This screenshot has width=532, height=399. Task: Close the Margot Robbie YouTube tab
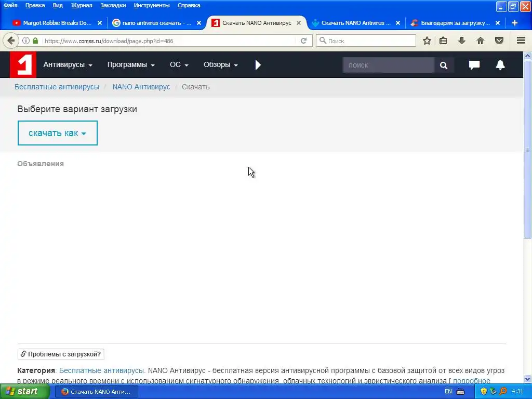point(99,23)
